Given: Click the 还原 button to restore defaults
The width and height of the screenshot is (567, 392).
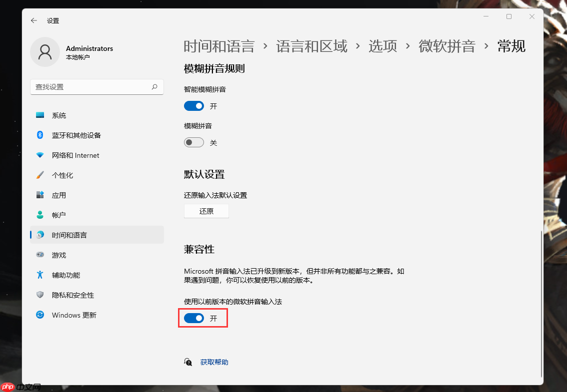Looking at the screenshot, I should pyautogui.click(x=206, y=211).
